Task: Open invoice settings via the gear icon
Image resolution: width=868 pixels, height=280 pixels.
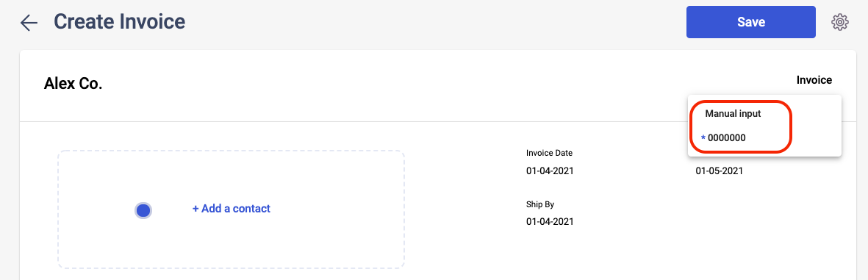Action: [x=840, y=22]
